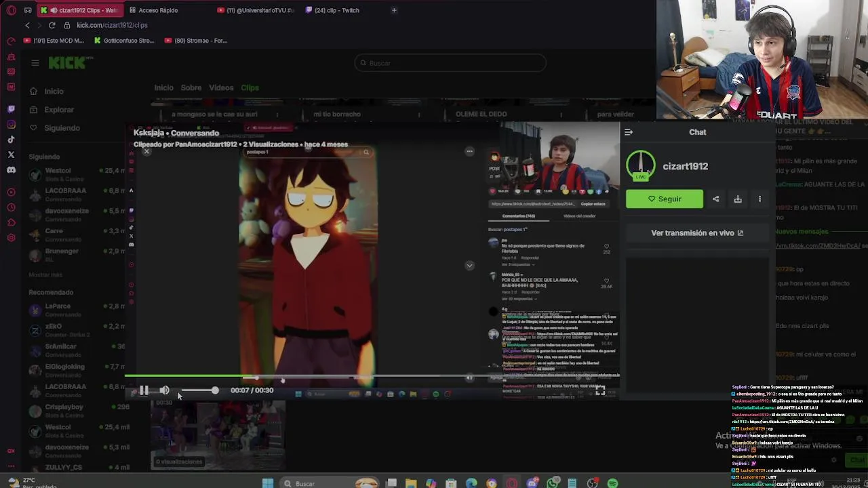
Task: Open the three-dot options beside download
Action: pos(759,199)
